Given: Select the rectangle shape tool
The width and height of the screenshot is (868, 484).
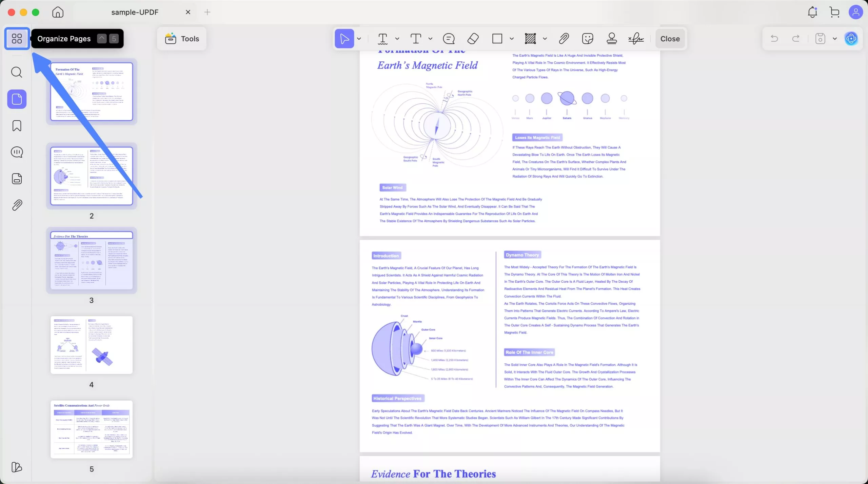Looking at the screenshot, I should click(497, 39).
